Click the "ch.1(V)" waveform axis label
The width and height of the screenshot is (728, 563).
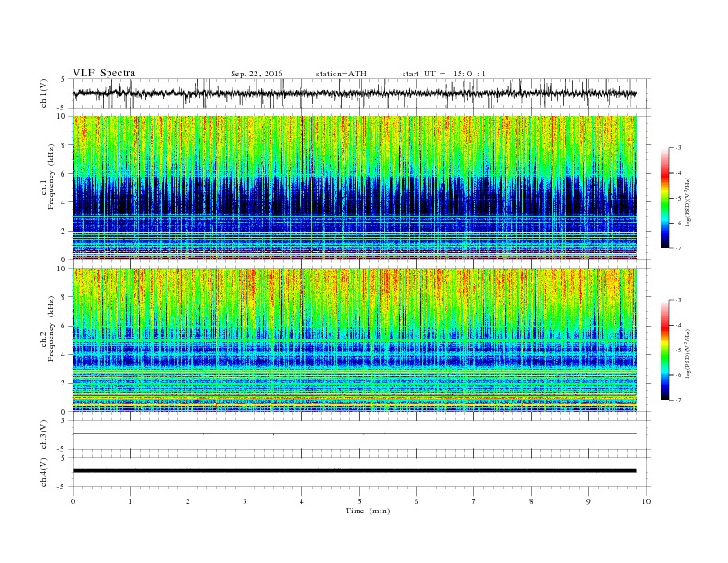(44, 93)
